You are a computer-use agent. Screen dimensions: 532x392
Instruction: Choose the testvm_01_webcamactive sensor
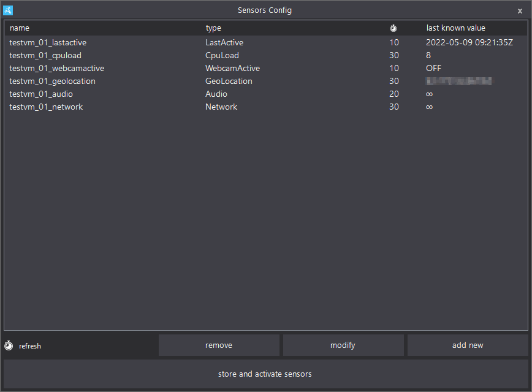click(56, 69)
